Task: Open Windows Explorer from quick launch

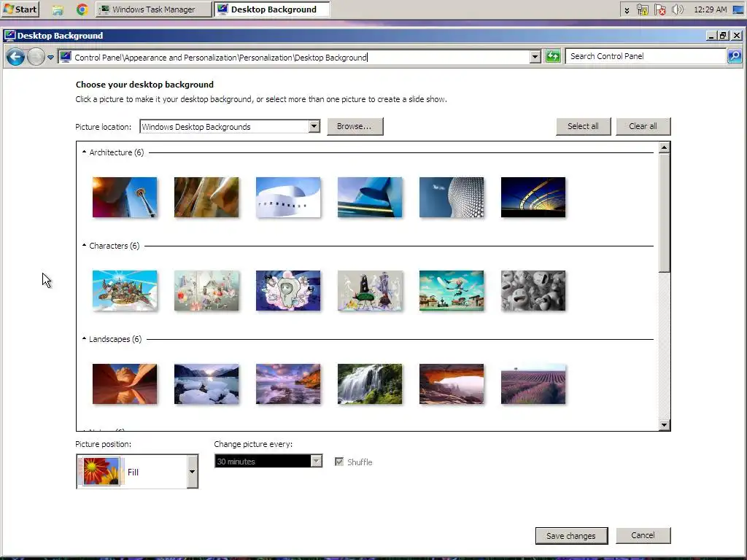Action: (x=58, y=9)
